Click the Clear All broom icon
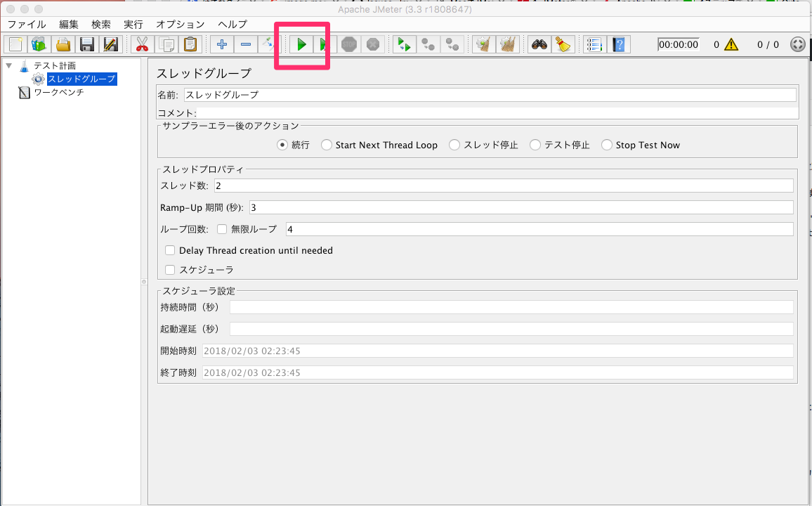Screen dimensions: 812x506 click(507, 45)
